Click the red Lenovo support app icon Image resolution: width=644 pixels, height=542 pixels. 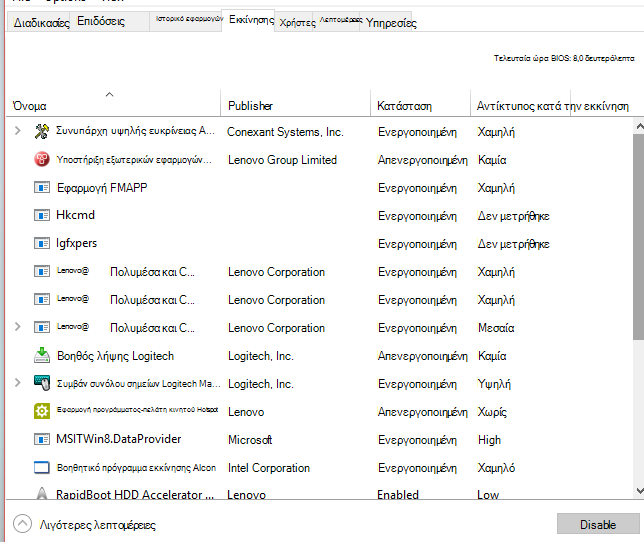click(x=41, y=159)
